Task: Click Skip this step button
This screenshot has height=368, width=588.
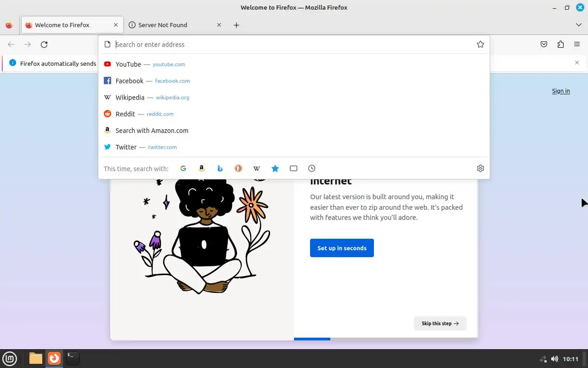Action: [x=440, y=323]
